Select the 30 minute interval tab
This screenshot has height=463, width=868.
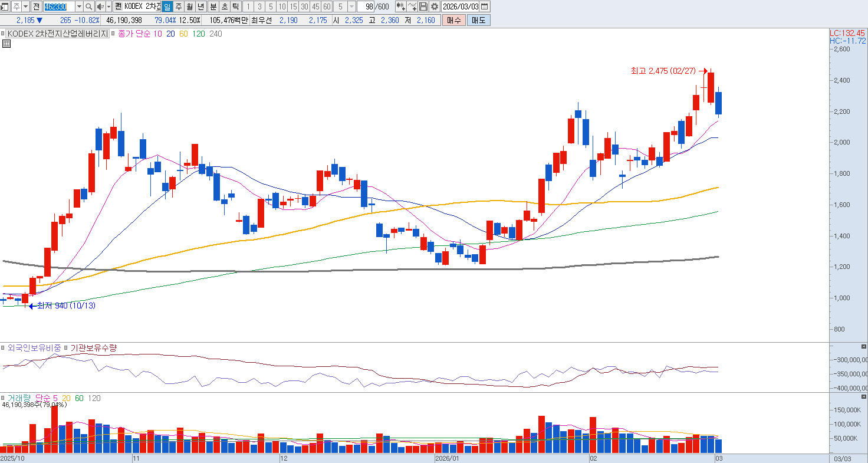(x=304, y=6)
